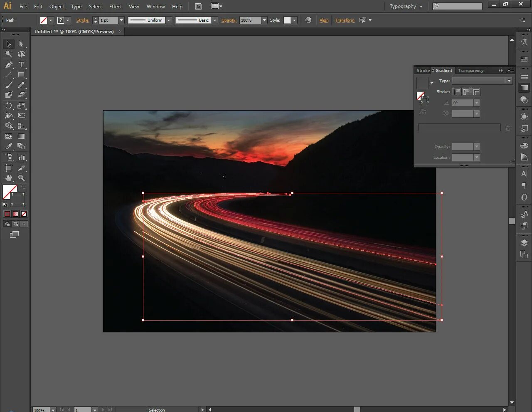Open Gradient panel options menu

pyautogui.click(x=511, y=71)
